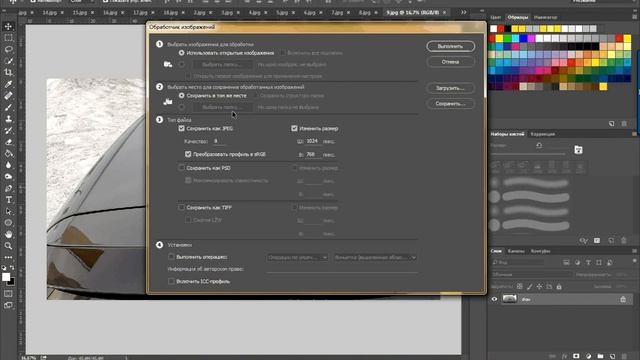Screen dimensions: 640x360
Task: Open the Коррекция panel tab
Action: click(x=542, y=134)
